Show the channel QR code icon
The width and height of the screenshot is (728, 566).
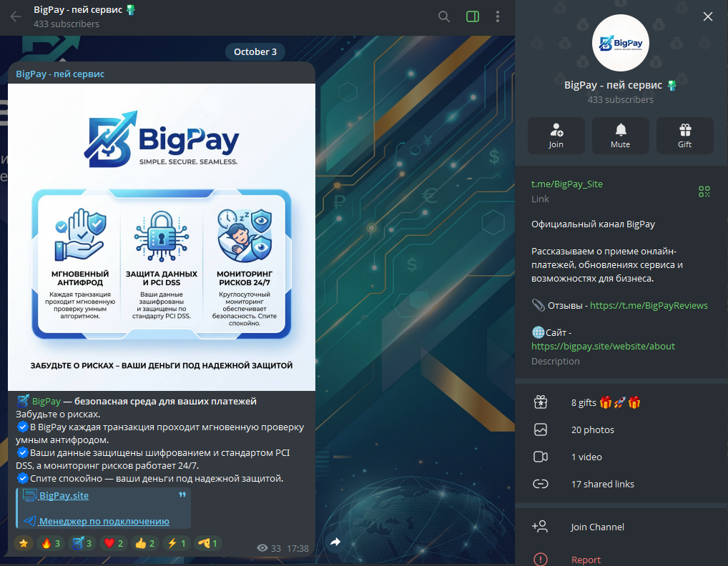[x=704, y=191]
